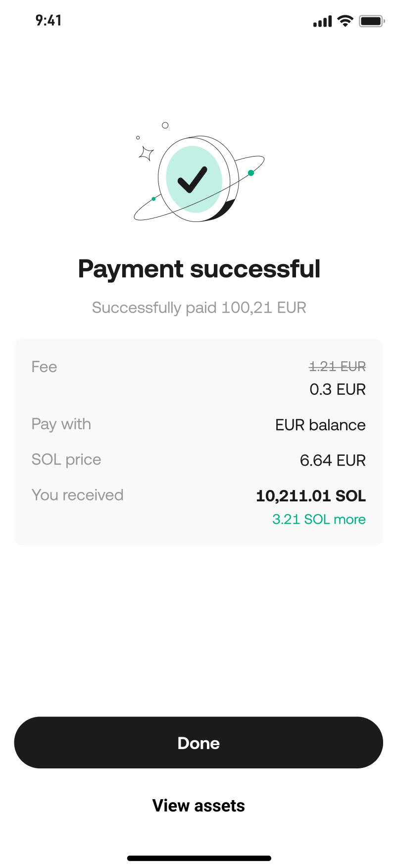Click the small circle above the coin
This screenshot has width=396, height=868.
click(165, 125)
